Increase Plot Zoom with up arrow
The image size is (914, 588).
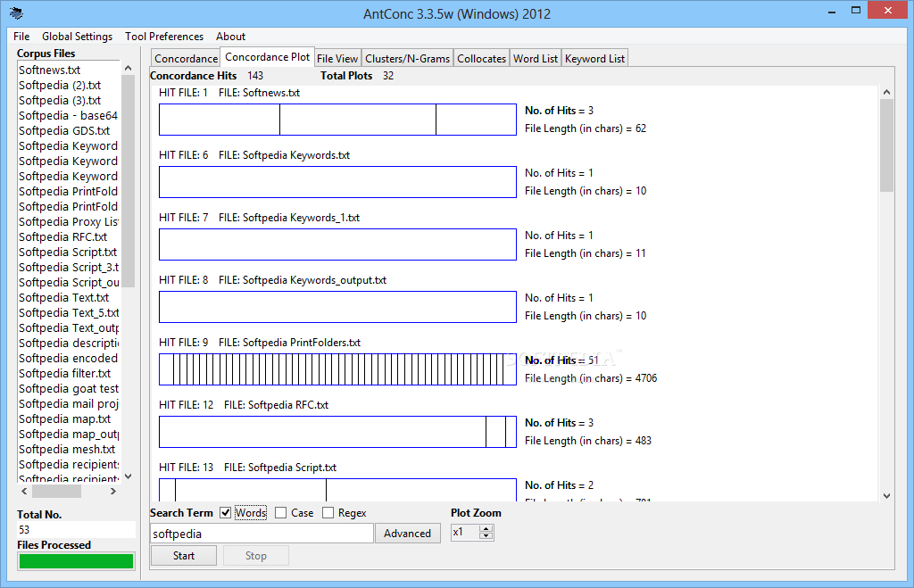coord(486,528)
